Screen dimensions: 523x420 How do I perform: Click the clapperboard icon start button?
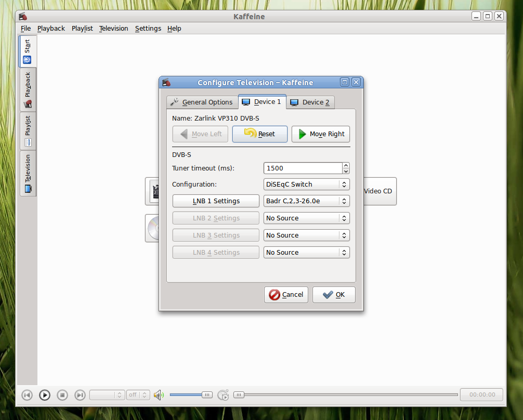pos(152,191)
